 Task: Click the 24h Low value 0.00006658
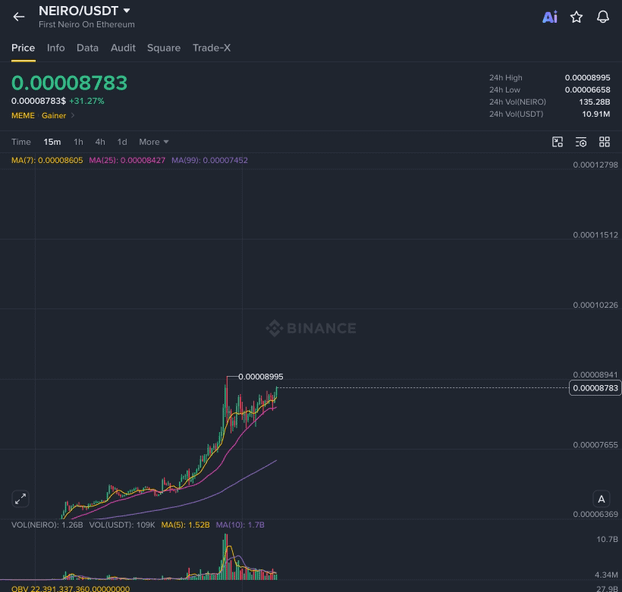tap(587, 90)
